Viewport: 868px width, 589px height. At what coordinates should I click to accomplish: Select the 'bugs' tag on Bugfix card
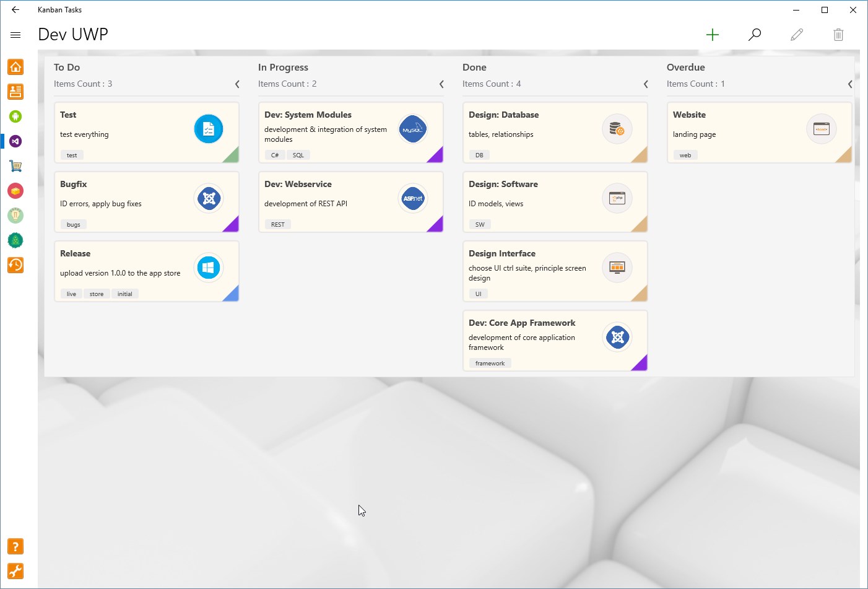pyautogui.click(x=74, y=225)
